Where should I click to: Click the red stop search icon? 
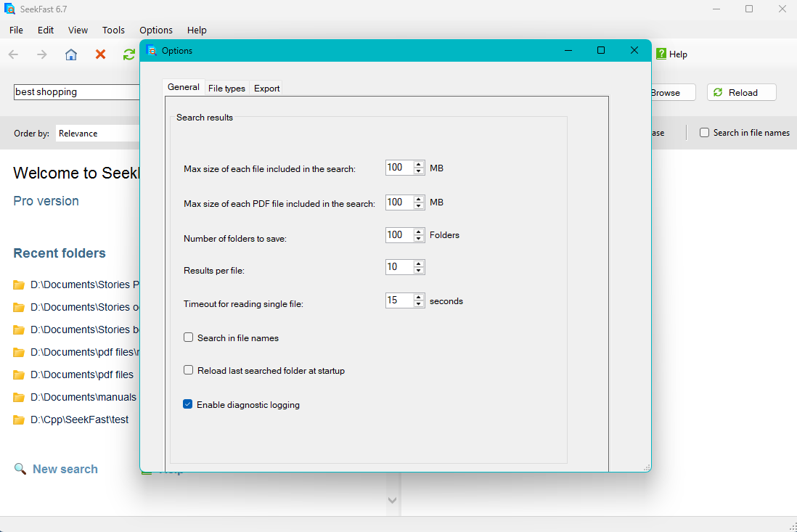point(100,54)
